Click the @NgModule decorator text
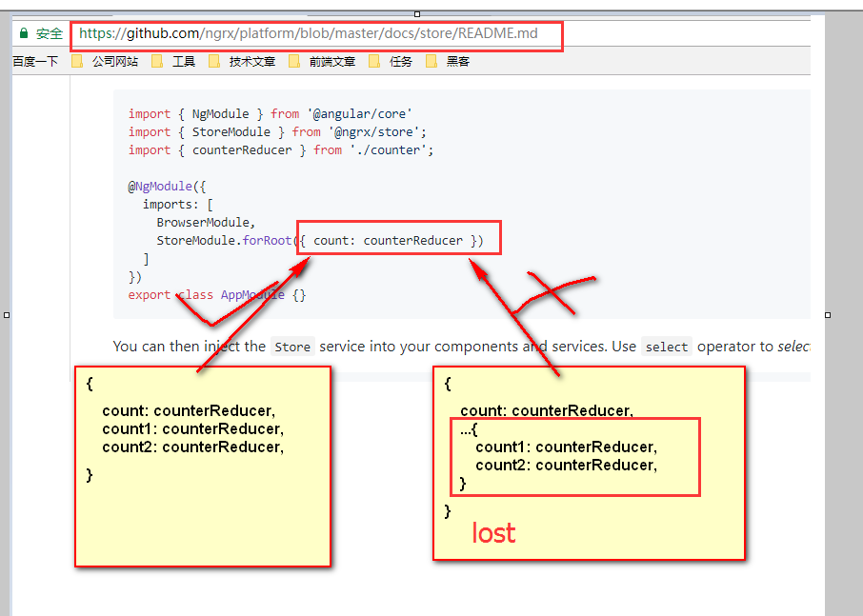The width and height of the screenshot is (863, 616). point(167,187)
